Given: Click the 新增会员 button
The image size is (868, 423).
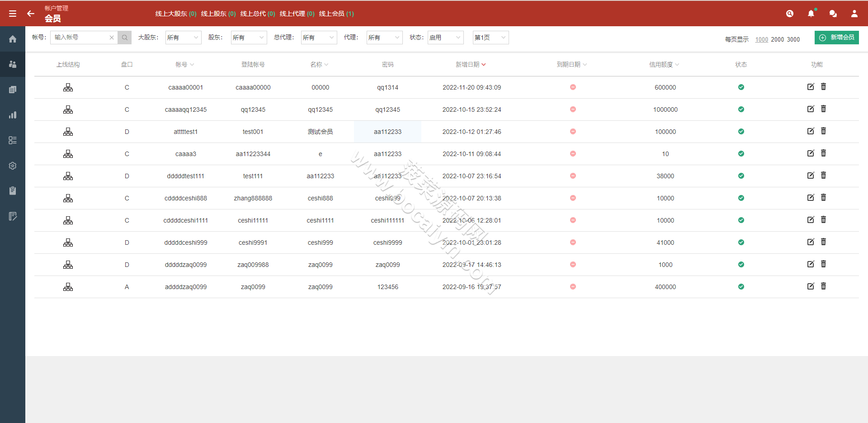Looking at the screenshot, I should 837,38.
